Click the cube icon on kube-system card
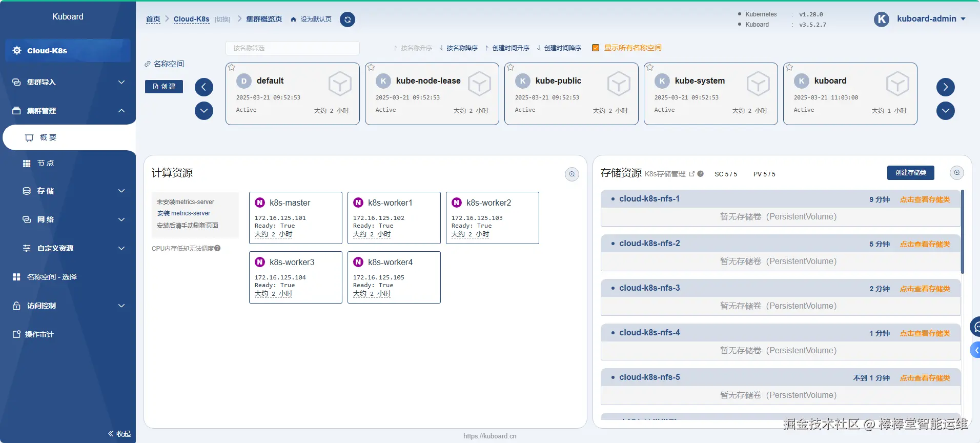 pos(758,84)
